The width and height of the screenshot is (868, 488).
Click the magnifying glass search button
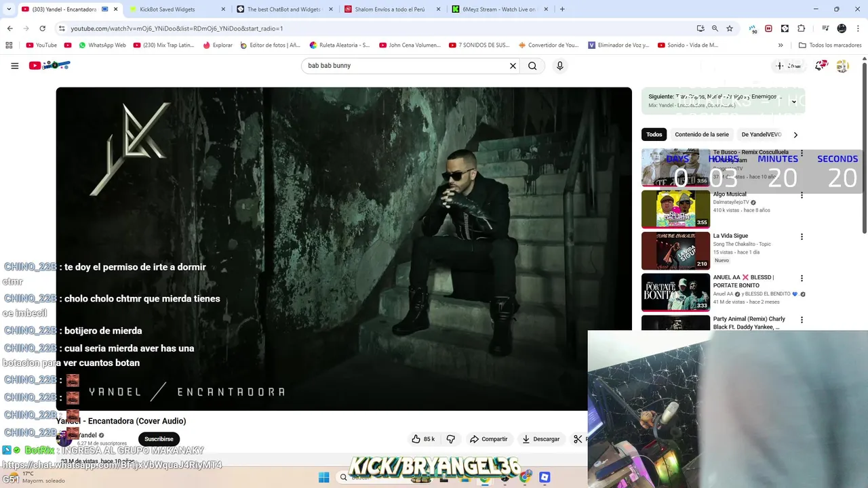tap(532, 66)
